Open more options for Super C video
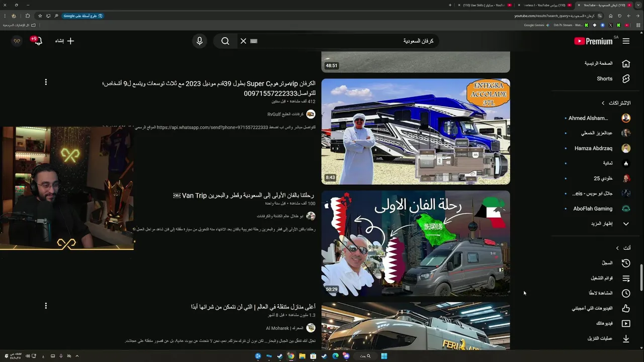The width and height of the screenshot is (644, 362). 46,82
